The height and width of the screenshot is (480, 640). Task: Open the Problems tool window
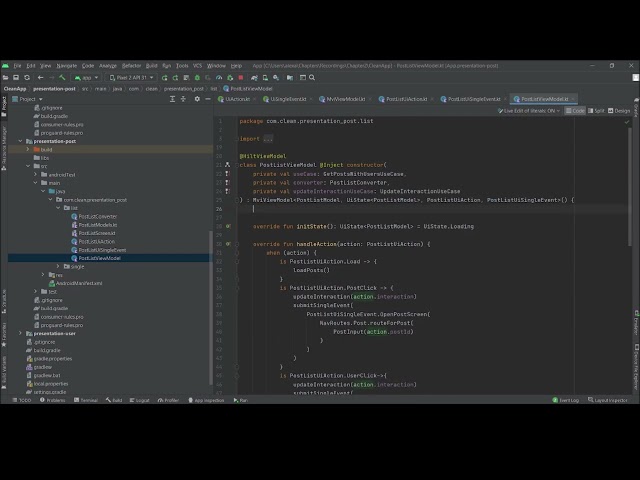[x=53, y=400]
